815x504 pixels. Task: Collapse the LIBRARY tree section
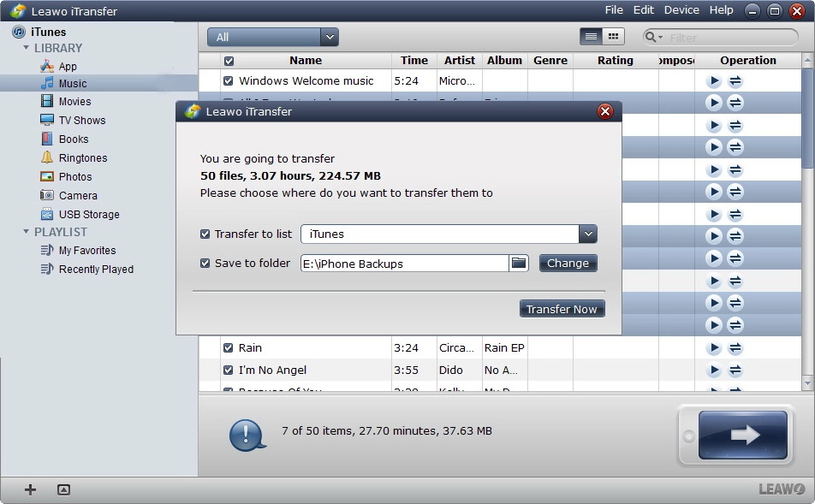point(28,48)
